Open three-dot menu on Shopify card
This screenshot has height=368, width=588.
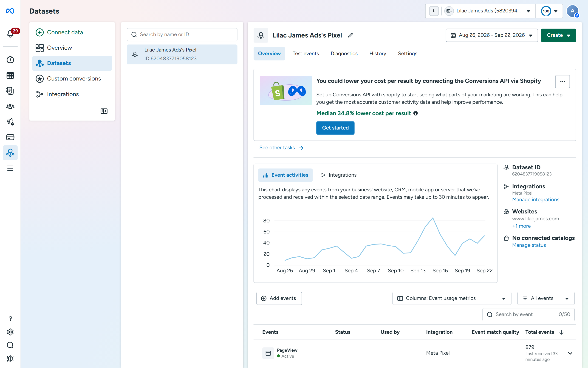(562, 81)
